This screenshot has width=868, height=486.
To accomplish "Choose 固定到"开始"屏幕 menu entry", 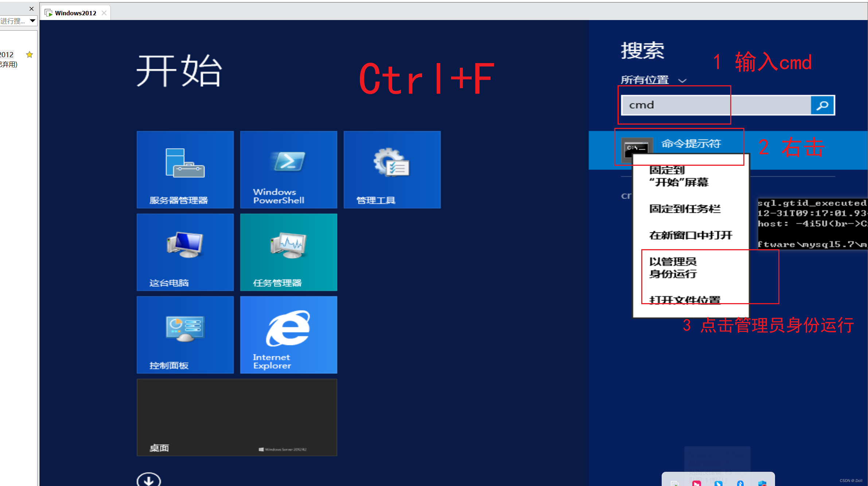I will (678, 176).
